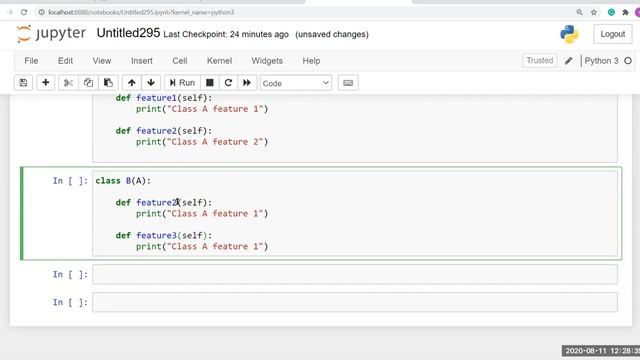Click the Logout button
Image resolution: width=640 pixels, height=360 pixels.
click(612, 34)
